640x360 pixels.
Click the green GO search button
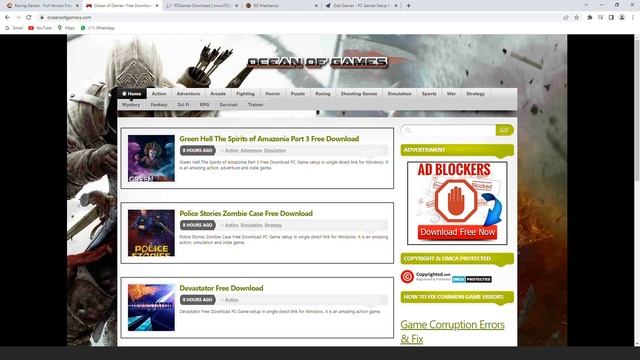pos(504,130)
